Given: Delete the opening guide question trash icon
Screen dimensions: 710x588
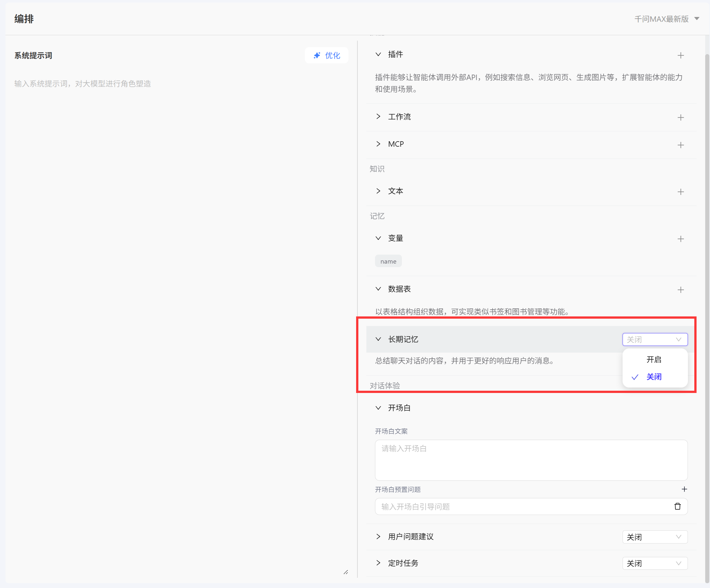Looking at the screenshot, I should coord(677,506).
